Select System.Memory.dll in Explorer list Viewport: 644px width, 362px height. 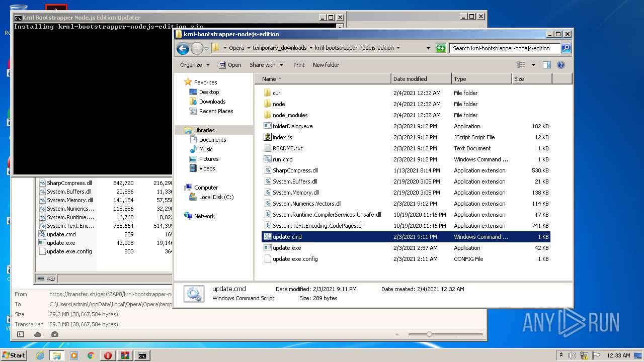pos(406,193)
